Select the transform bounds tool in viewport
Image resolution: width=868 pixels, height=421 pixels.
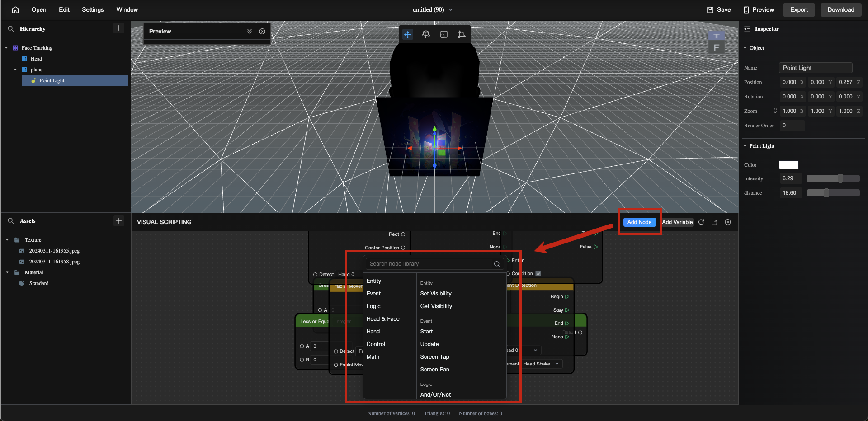[462, 34]
